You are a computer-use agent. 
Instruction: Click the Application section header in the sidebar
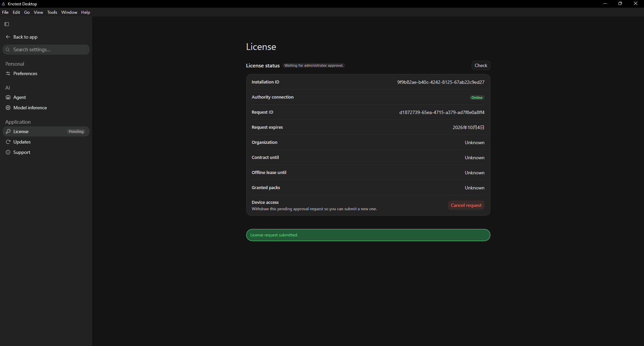(18, 122)
